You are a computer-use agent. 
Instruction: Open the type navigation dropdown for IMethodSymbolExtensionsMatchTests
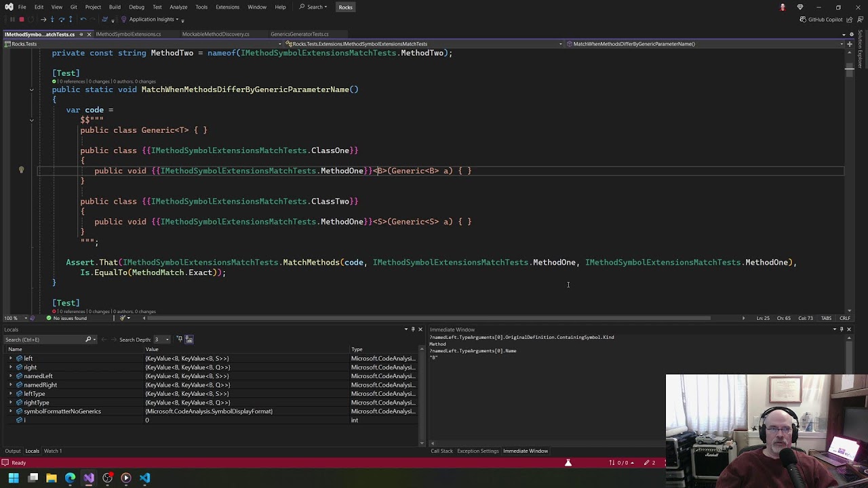422,44
